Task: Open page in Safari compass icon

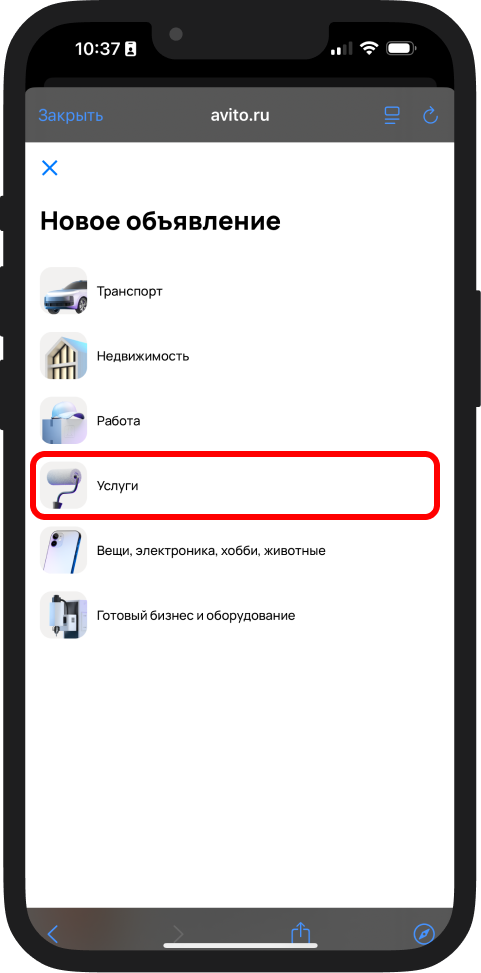Action: [x=425, y=934]
